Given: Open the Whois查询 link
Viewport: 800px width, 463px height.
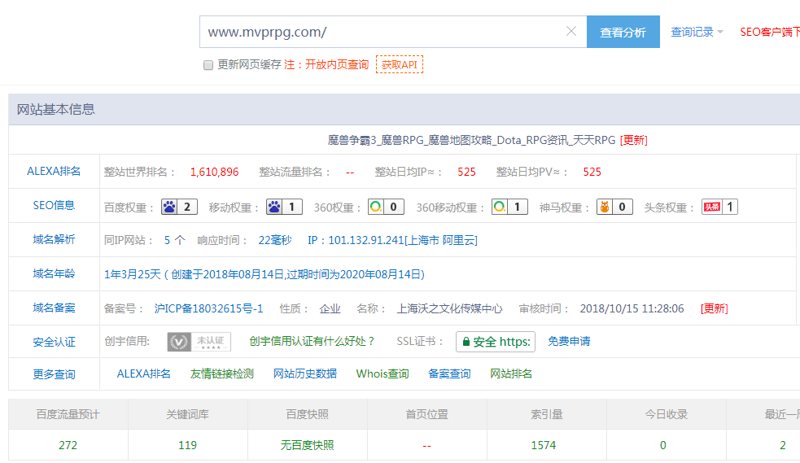Looking at the screenshot, I should 382,374.
